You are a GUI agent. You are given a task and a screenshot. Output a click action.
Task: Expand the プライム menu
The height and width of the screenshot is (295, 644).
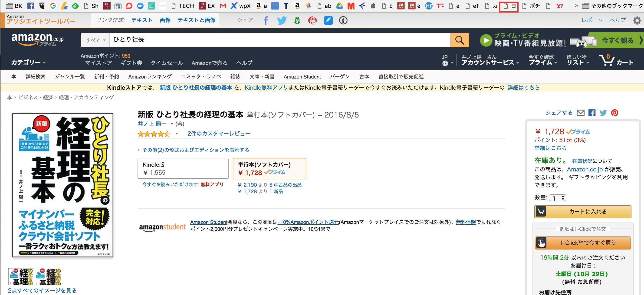tap(542, 60)
